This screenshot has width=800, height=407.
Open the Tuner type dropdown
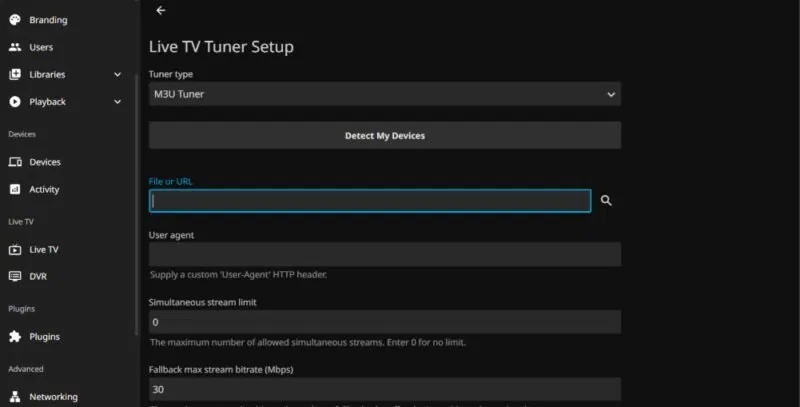coord(384,94)
